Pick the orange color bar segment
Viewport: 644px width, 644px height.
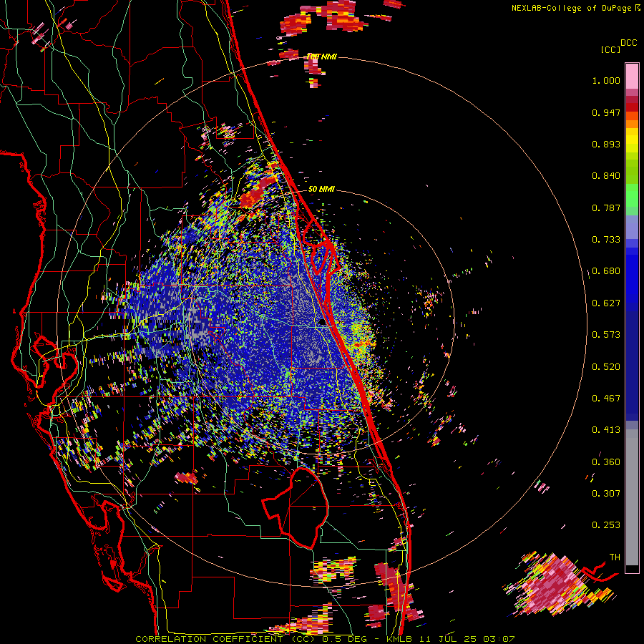[x=632, y=124]
